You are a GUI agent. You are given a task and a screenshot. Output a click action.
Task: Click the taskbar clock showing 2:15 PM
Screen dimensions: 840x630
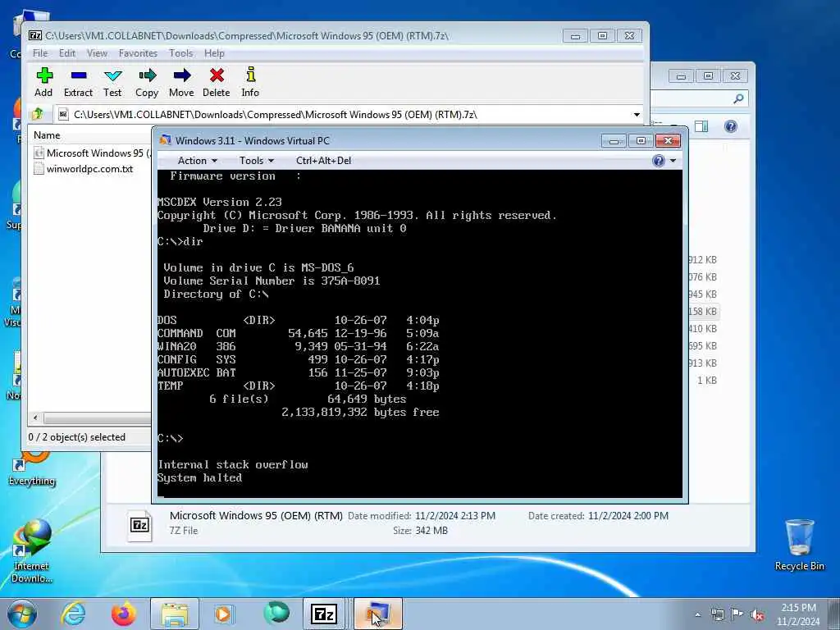(x=798, y=614)
